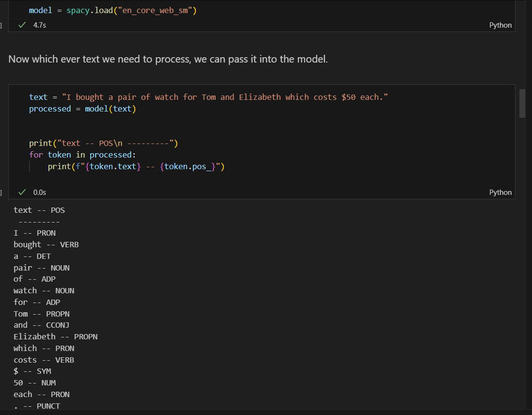Click the green checkmark beside 0.0s

pos(22,192)
